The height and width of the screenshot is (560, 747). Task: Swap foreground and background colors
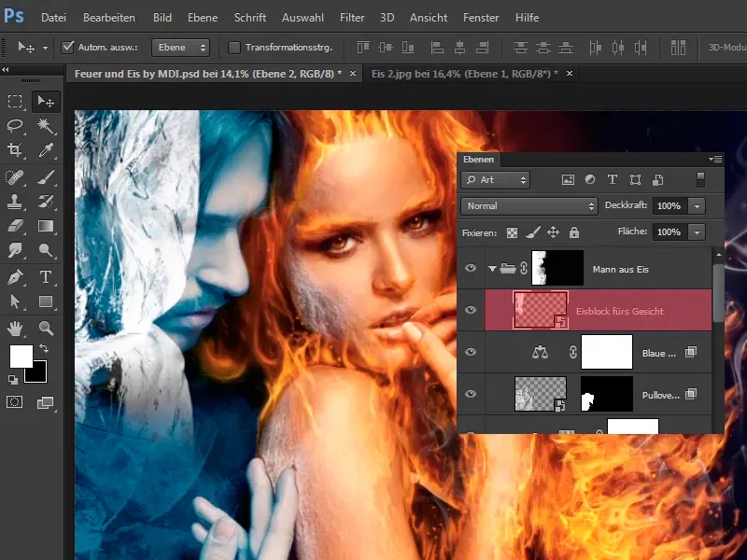point(43,348)
